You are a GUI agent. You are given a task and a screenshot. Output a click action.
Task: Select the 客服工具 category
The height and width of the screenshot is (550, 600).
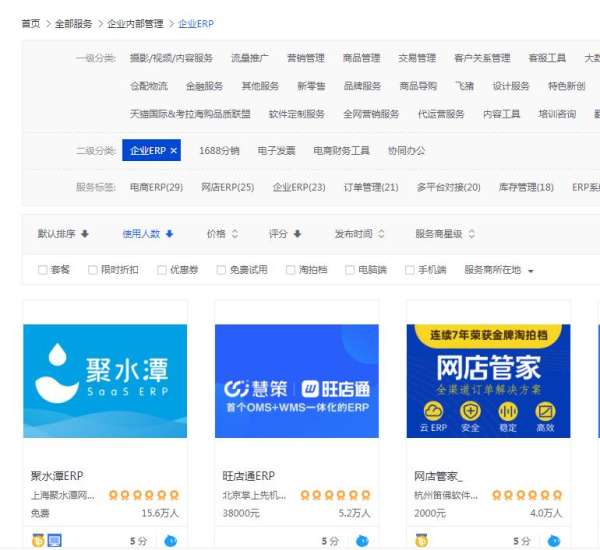coord(547,58)
